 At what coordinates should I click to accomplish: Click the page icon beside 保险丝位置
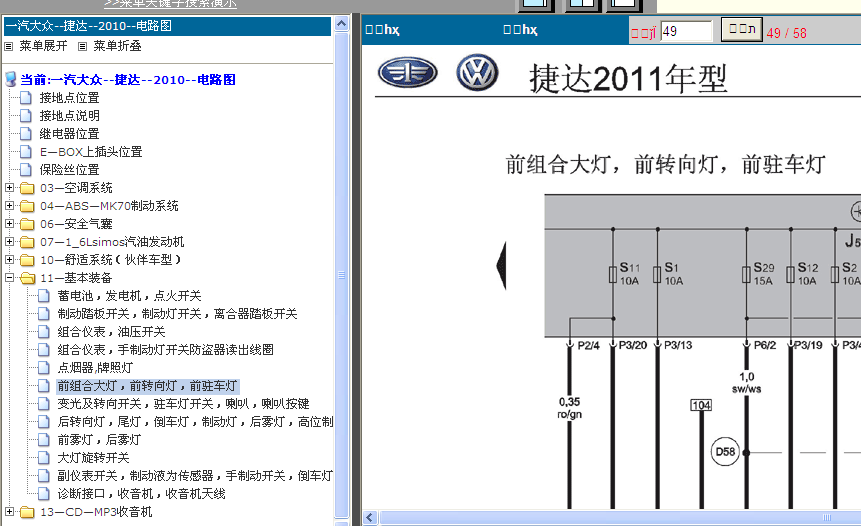tap(26, 170)
